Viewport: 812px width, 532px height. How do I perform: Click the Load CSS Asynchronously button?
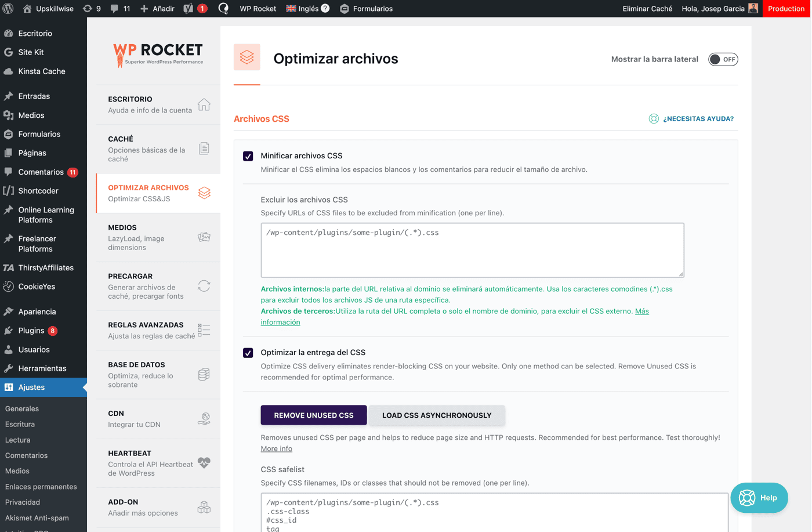click(x=437, y=415)
